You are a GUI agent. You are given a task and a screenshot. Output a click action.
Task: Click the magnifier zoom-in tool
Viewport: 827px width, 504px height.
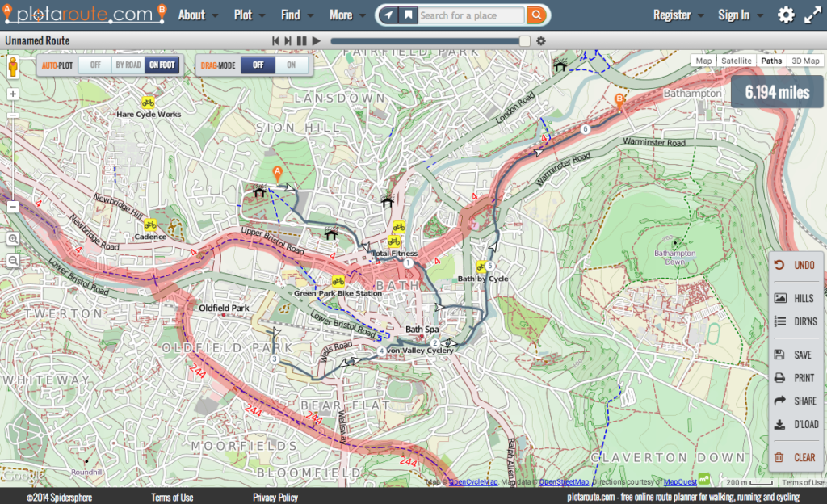tap(13, 239)
